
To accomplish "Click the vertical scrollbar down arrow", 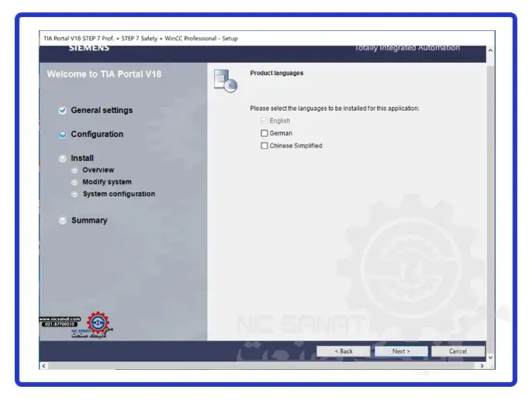I will click(490, 357).
